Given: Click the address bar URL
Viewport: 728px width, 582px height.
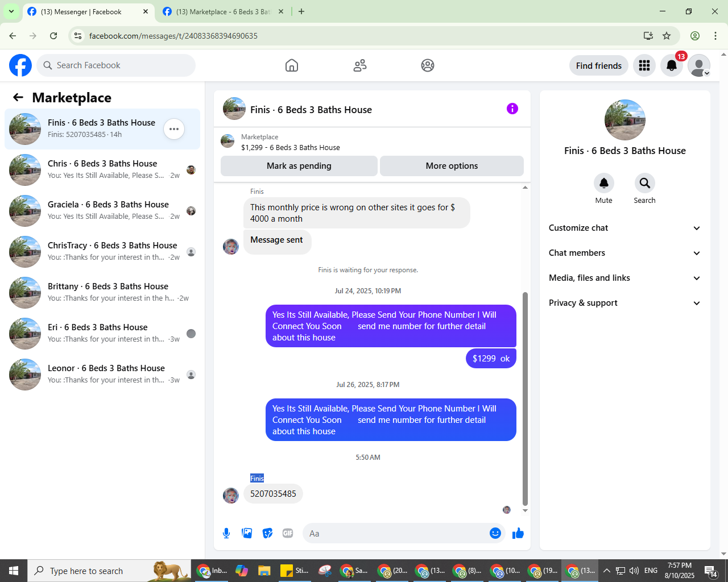Looking at the screenshot, I should pos(173,36).
